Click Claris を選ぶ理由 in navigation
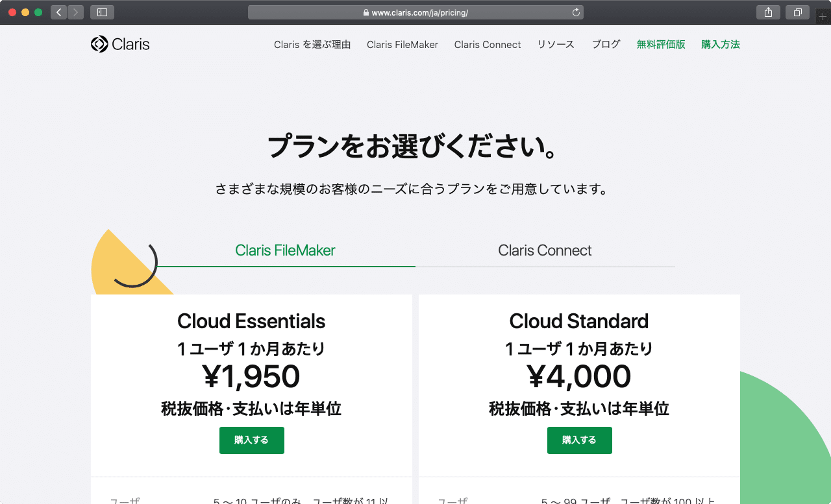This screenshot has width=831, height=504. pyautogui.click(x=312, y=44)
